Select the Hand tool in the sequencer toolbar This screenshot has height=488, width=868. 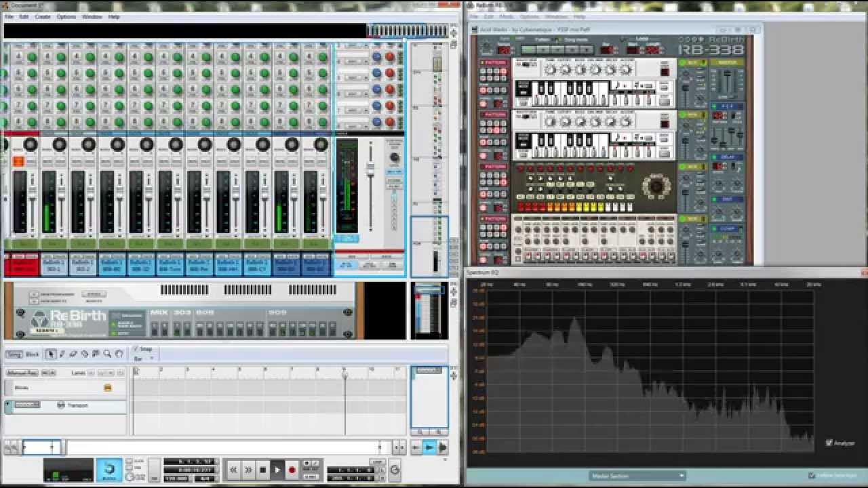[119, 354]
